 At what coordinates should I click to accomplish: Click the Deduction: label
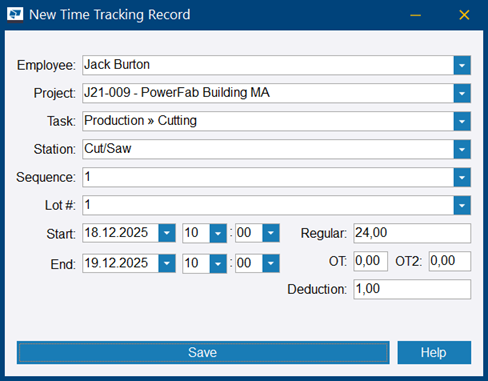click(317, 289)
